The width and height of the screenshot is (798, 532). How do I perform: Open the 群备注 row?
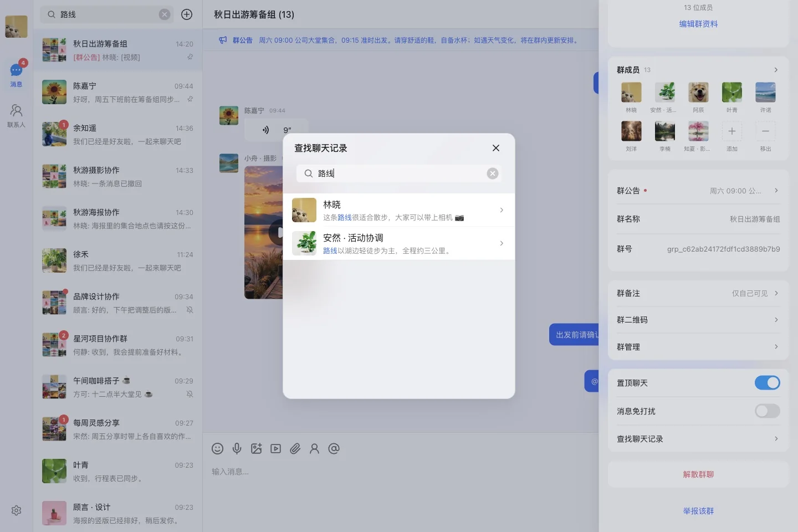click(698, 293)
